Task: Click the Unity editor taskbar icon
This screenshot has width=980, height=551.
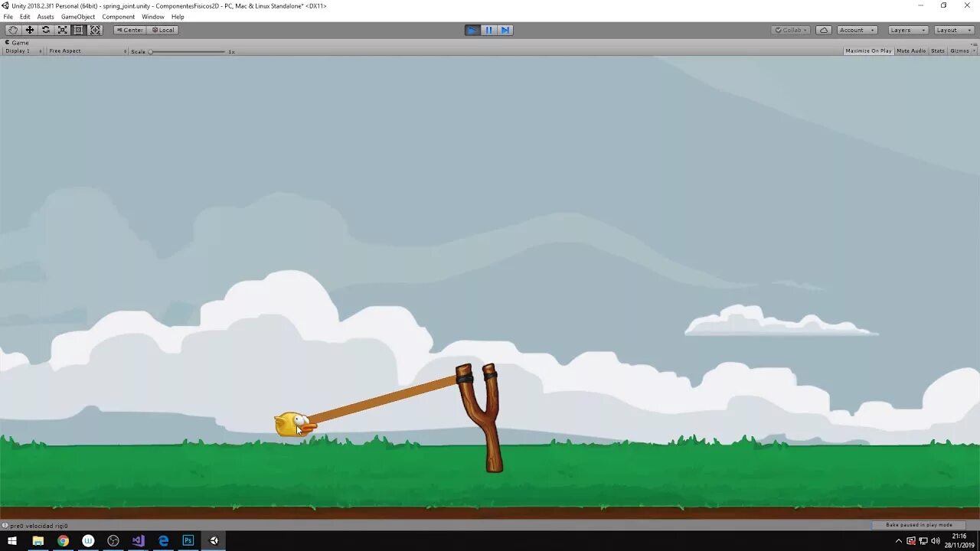Action: 214,541
